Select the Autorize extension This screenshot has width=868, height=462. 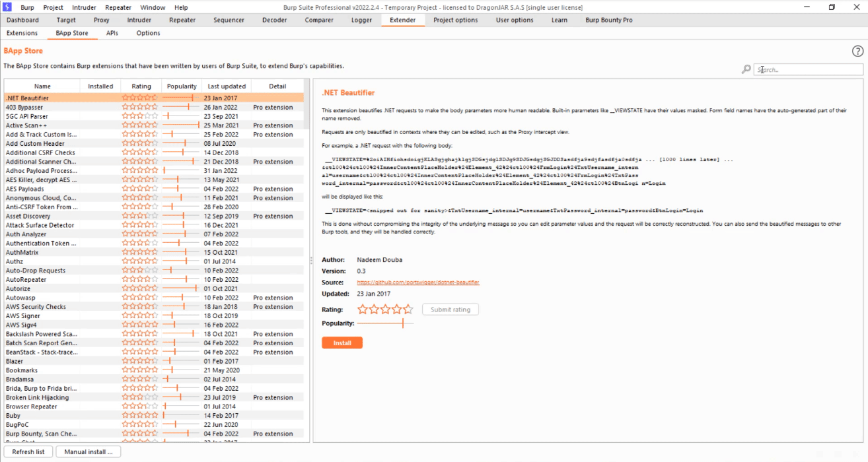[x=154, y=289]
